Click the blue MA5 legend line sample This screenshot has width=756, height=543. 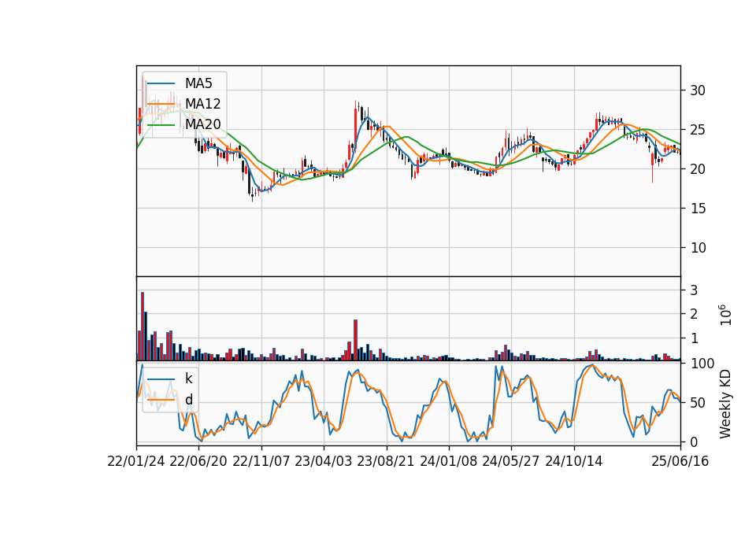tap(161, 83)
